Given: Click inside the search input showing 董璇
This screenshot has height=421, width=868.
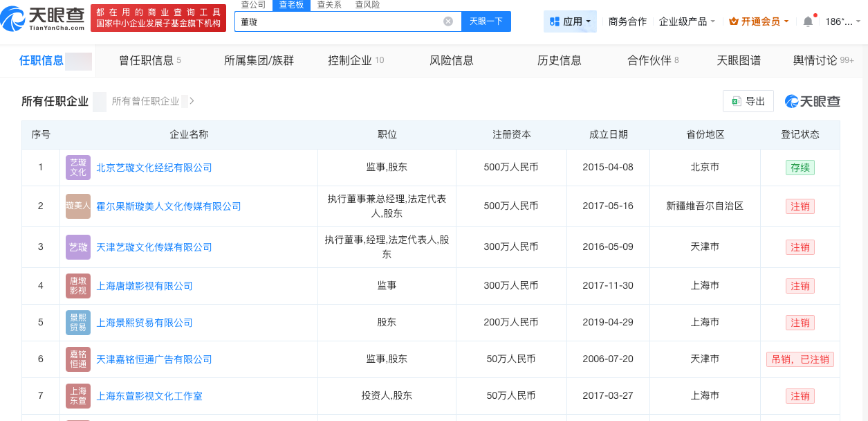Looking at the screenshot, I should click(346, 21).
